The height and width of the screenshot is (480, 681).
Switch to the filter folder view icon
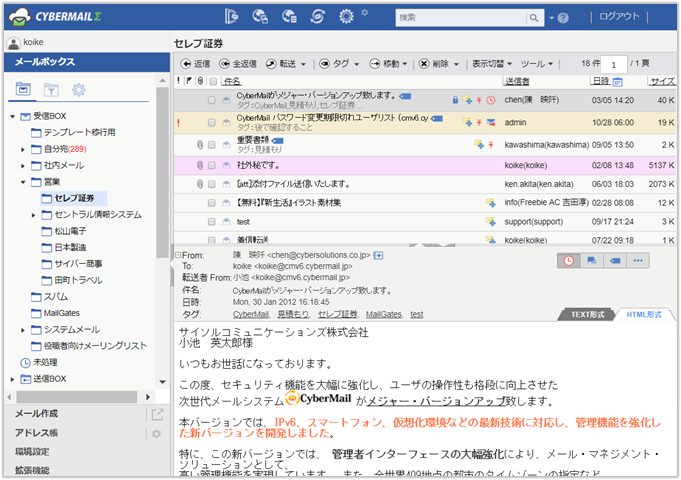tap(50, 91)
